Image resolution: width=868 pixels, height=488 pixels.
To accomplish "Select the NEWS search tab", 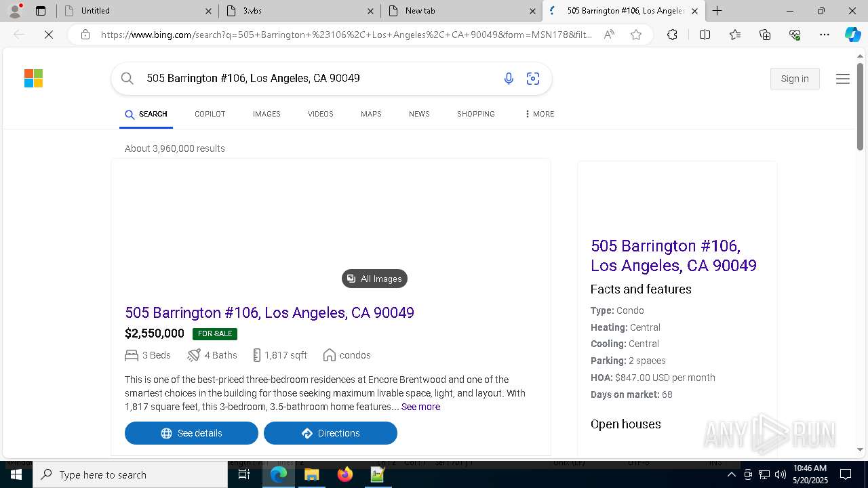I will tap(419, 114).
